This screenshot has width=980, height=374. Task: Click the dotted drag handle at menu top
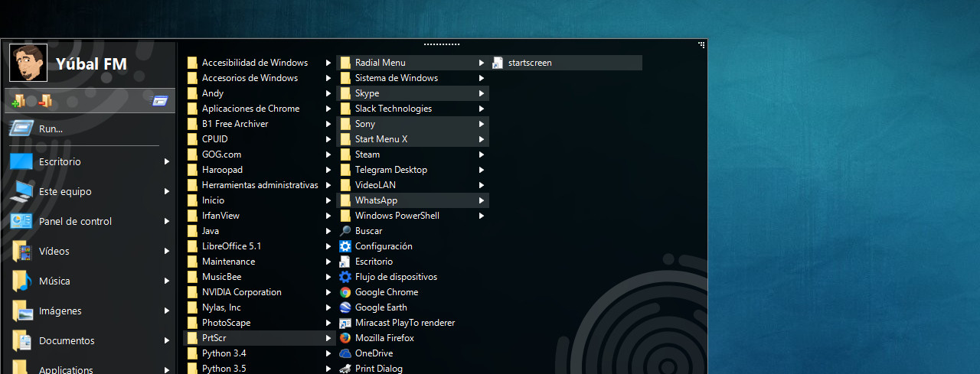[x=442, y=44]
